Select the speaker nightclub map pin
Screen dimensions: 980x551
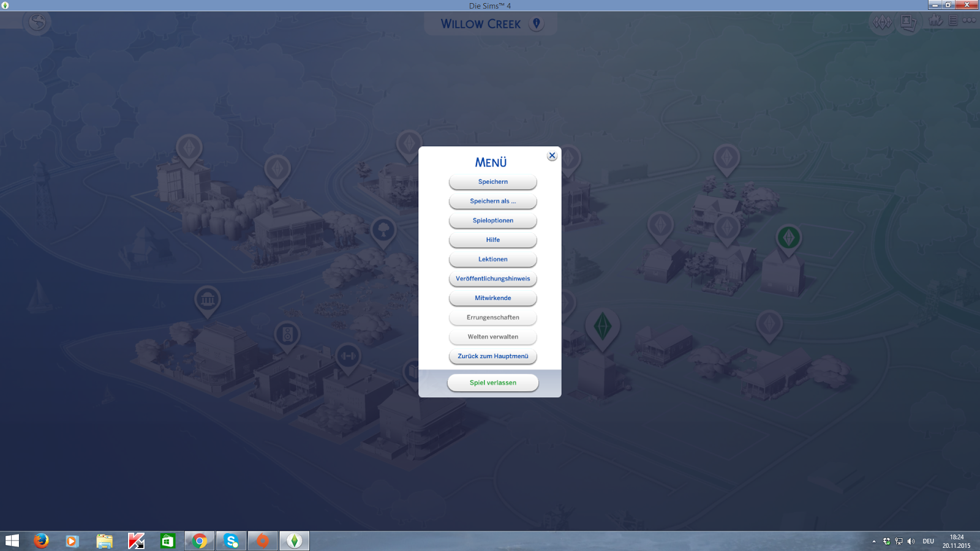tap(287, 335)
